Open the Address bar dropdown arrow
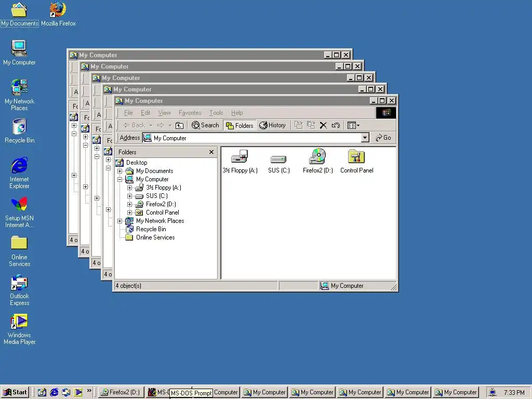This screenshot has height=399, width=532. coord(365,137)
